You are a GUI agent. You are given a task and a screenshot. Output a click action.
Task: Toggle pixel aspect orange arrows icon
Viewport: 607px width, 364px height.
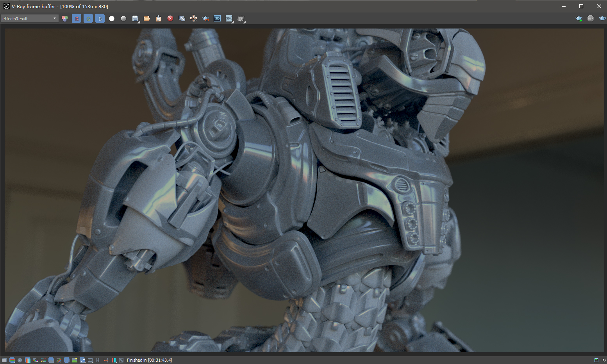(x=106, y=360)
